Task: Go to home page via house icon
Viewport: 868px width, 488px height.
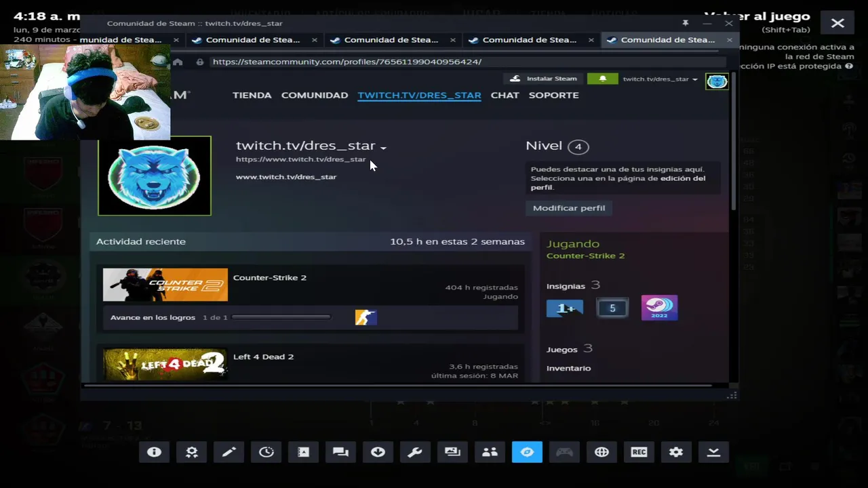Action: 178,62
